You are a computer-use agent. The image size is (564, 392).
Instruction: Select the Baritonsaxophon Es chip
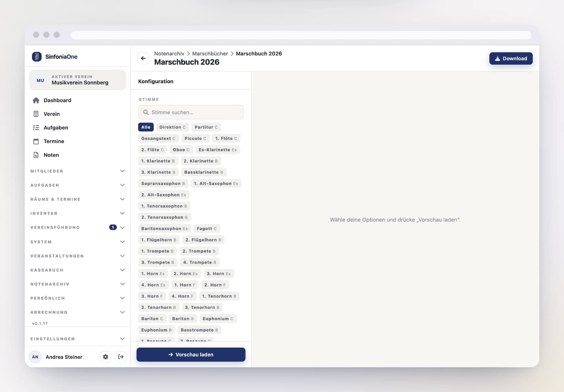click(164, 229)
